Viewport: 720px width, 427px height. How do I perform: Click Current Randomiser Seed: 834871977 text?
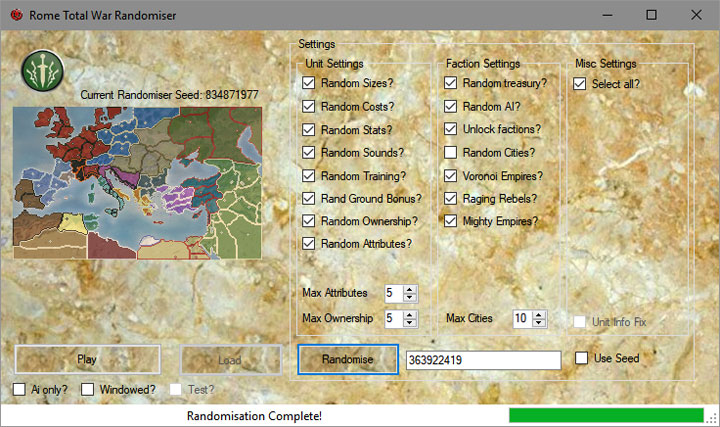point(169,95)
